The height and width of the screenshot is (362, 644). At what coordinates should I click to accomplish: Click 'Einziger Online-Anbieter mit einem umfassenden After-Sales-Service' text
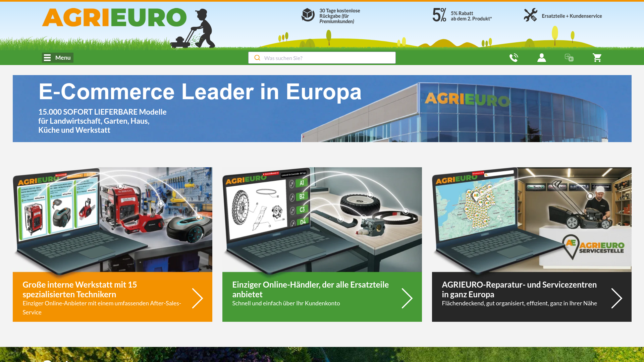(x=102, y=308)
